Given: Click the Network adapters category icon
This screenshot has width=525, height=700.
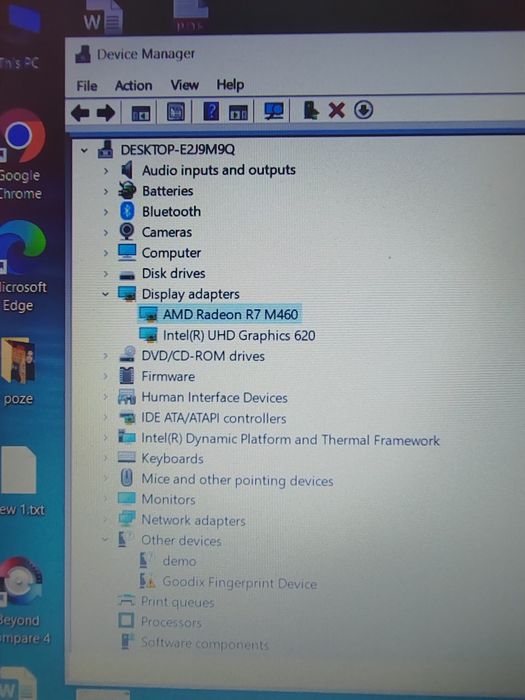Looking at the screenshot, I should click(x=127, y=519).
